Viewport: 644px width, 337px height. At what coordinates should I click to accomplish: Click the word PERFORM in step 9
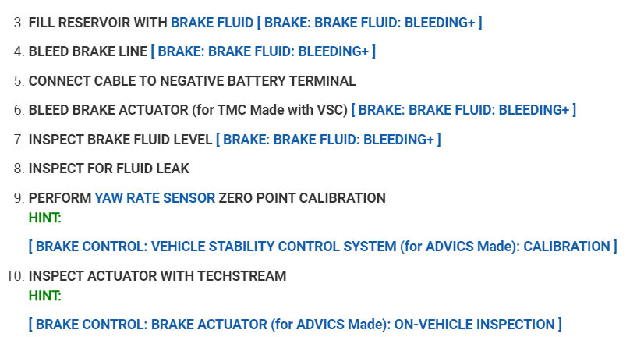[59, 198]
